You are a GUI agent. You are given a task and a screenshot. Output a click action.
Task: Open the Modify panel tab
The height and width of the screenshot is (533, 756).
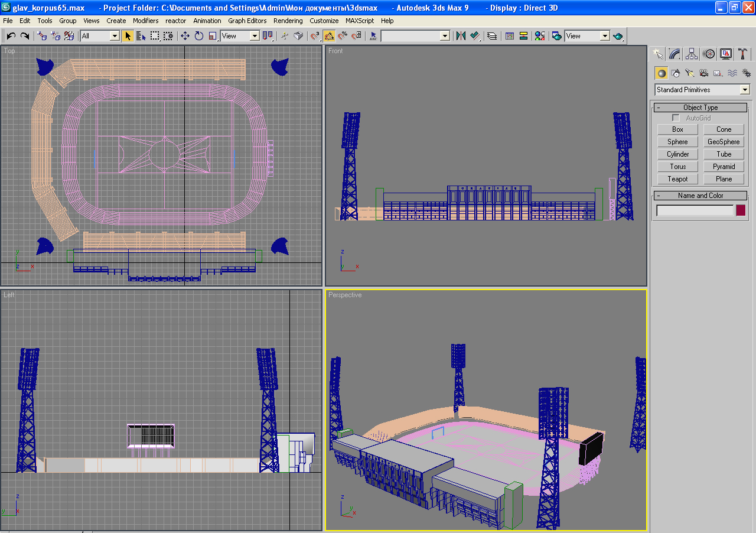[674, 54]
